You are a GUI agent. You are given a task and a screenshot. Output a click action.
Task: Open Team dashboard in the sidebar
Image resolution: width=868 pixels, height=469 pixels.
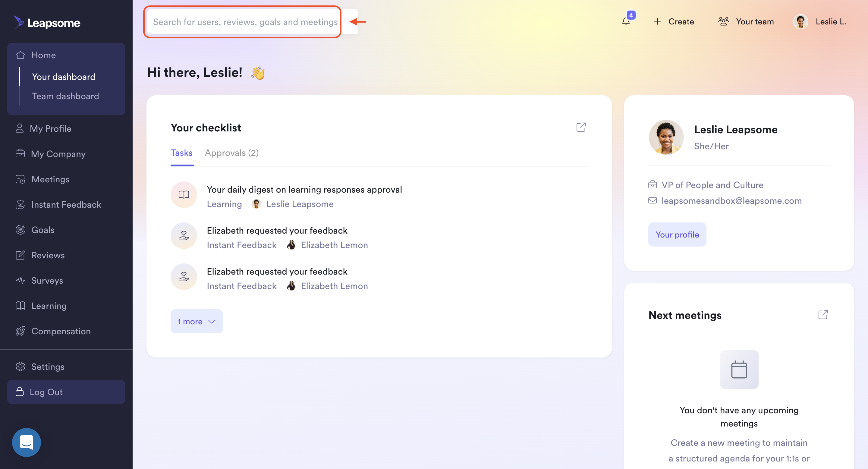pyautogui.click(x=65, y=96)
